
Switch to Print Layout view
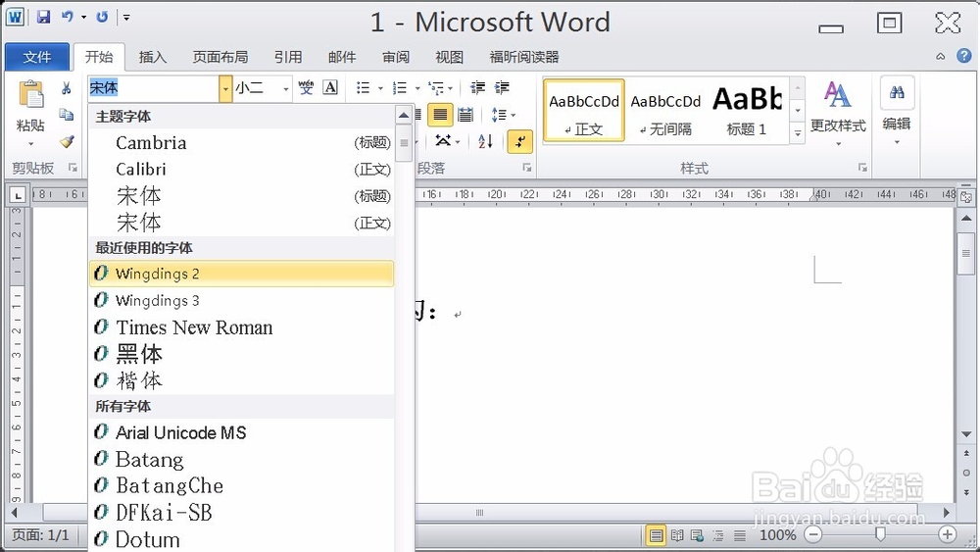[656, 535]
